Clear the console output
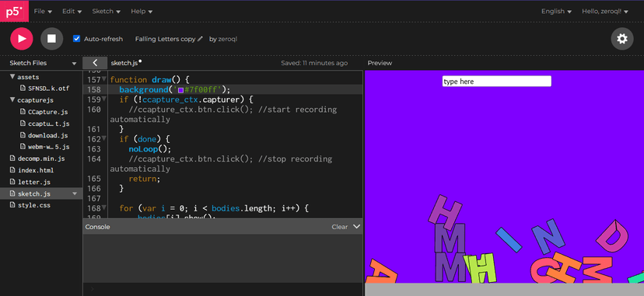644x296 pixels. coord(340,227)
